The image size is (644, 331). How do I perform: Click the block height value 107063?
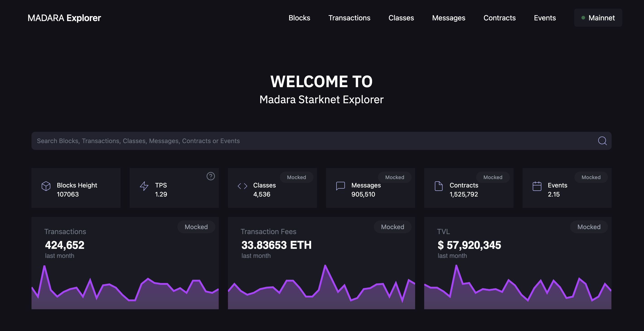point(68,194)
